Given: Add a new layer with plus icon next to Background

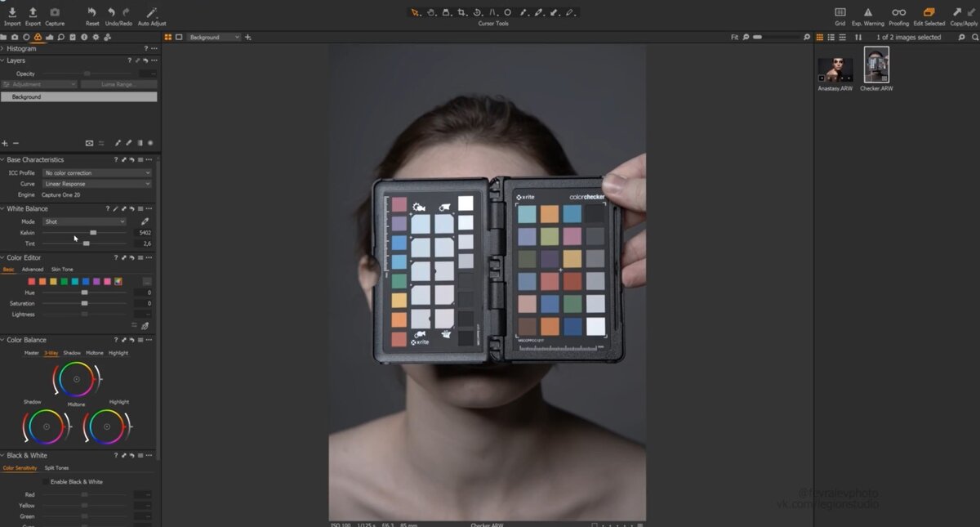Looking at the screenshot, I should [x=248, y=37].
